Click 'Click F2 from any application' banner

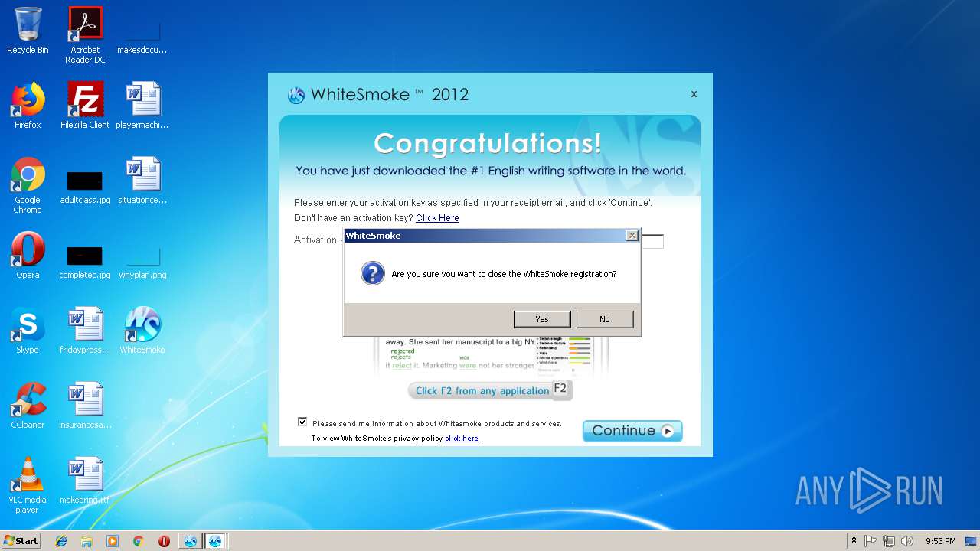tap(490, 390)
